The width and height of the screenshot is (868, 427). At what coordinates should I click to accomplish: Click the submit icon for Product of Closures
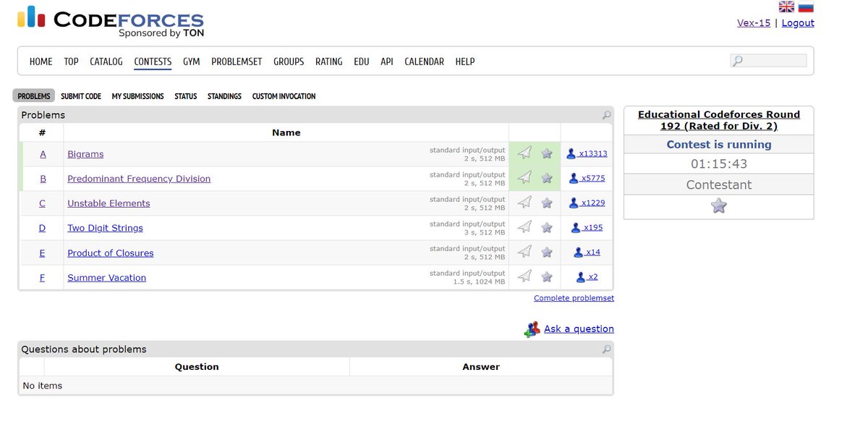525,251
